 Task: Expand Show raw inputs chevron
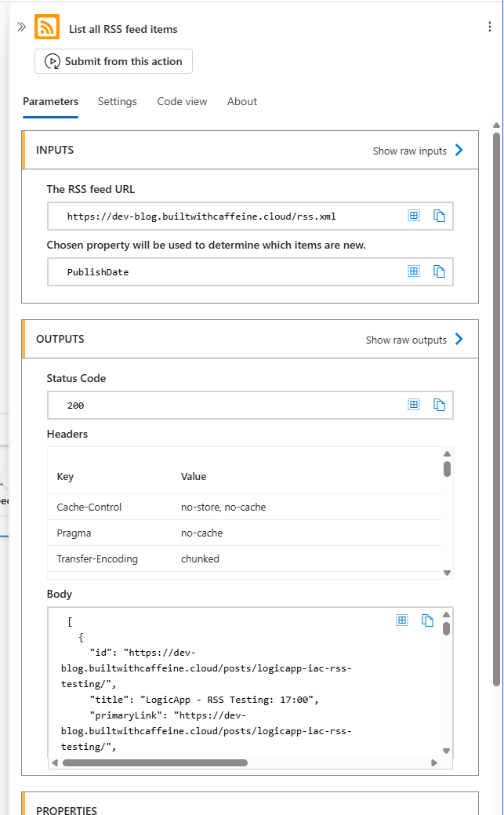tap(459, 150)
